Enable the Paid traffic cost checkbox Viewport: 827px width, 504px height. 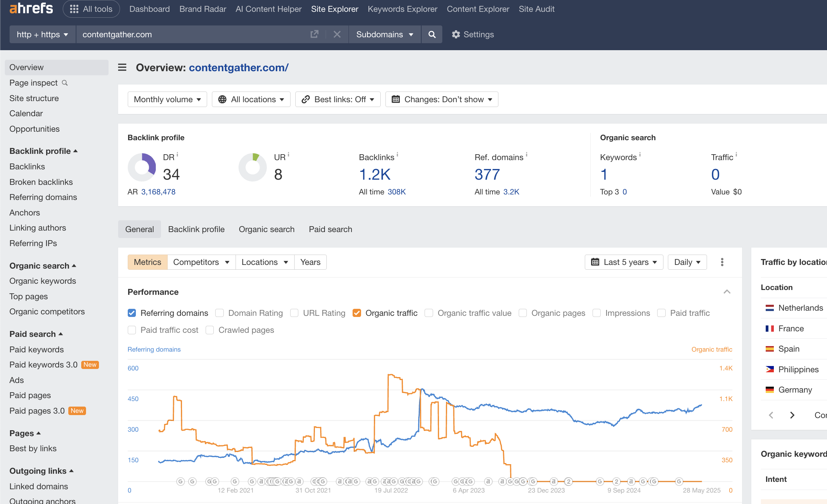coord(132,330)
